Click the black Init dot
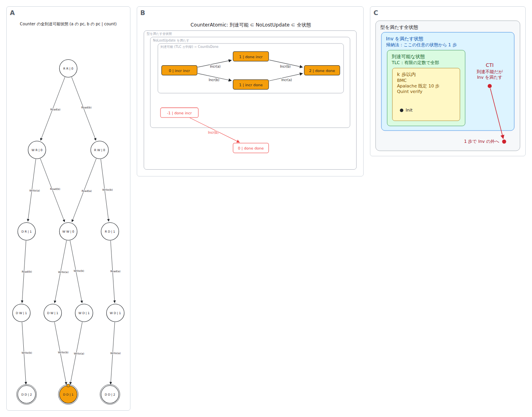532x417 pixels. click(402, 110)
